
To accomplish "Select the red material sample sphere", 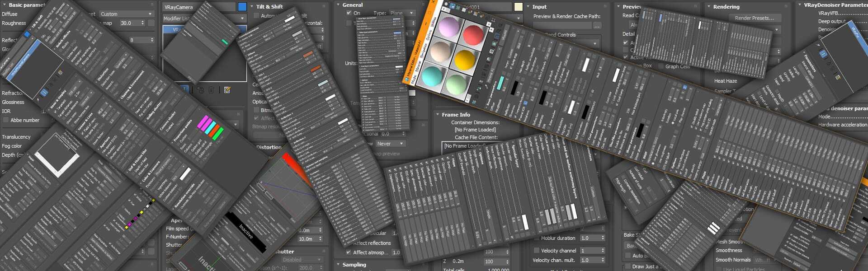I will [473, 34].
